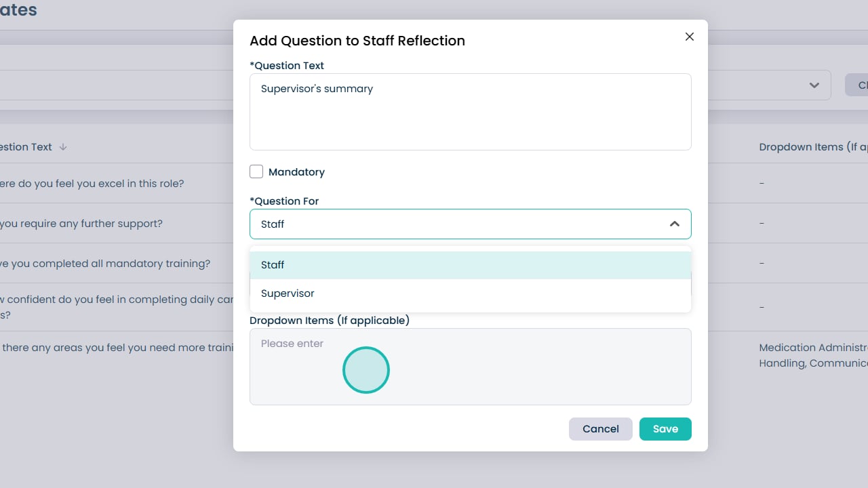Click the Dropdown Items text area
868x488 pixels.
(470, 367)
